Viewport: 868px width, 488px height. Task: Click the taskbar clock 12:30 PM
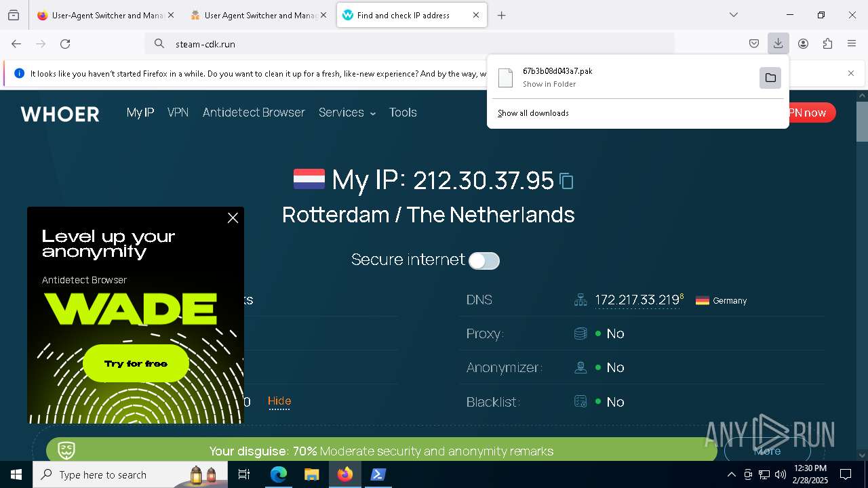click(x=810, y=474)
